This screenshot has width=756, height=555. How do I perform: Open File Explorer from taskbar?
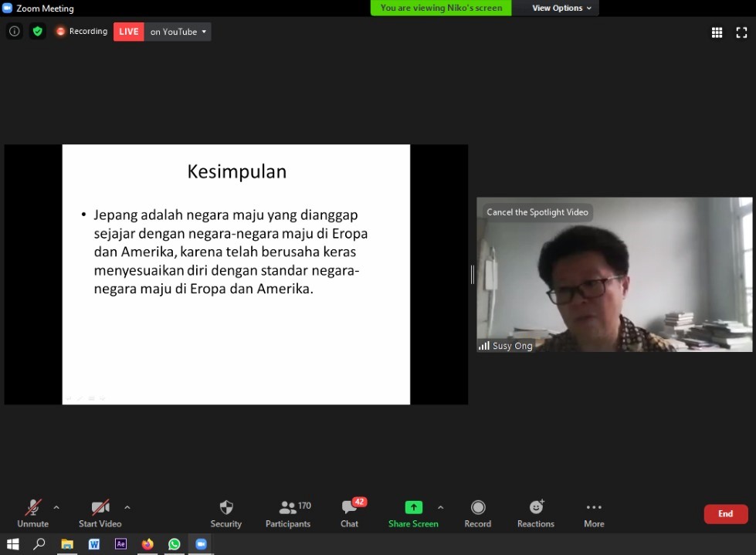click(67, 544)
